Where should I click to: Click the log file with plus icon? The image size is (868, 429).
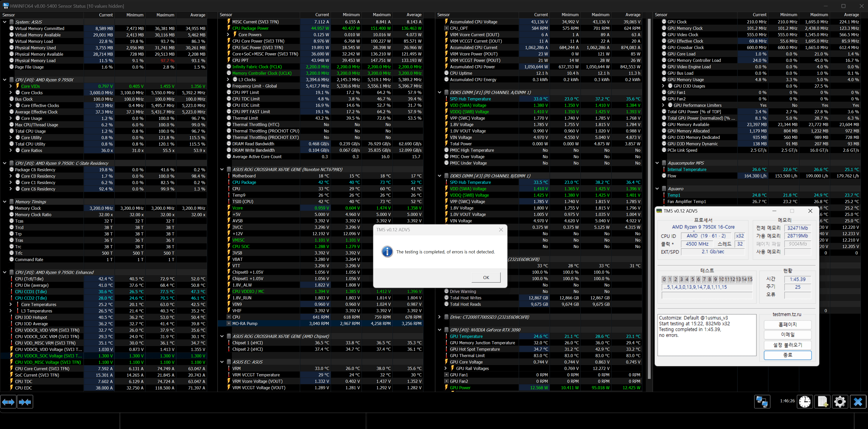coord(822,402)
